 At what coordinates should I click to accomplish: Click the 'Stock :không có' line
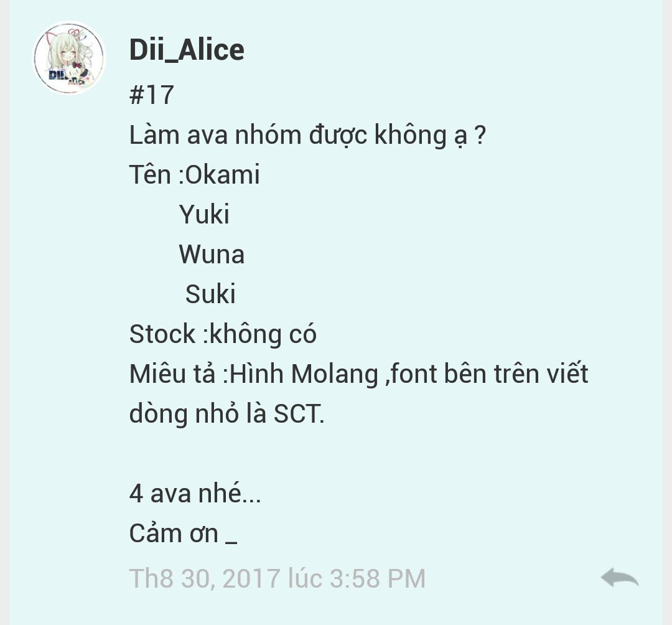pos(223,334)
